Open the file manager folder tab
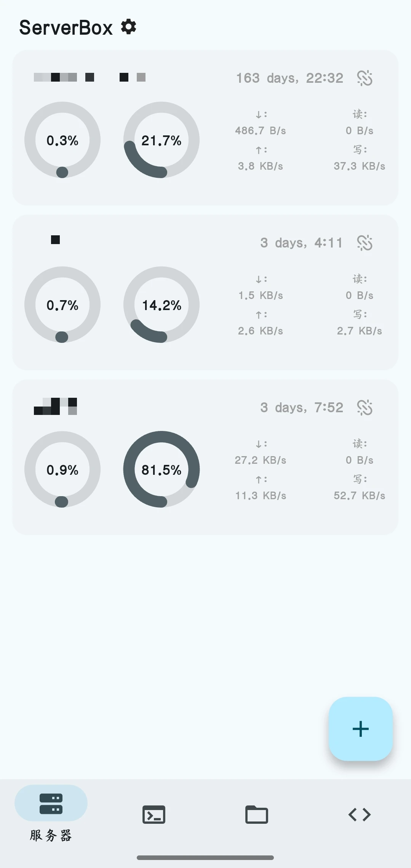The image size is (411, 868). coord(257,814)
